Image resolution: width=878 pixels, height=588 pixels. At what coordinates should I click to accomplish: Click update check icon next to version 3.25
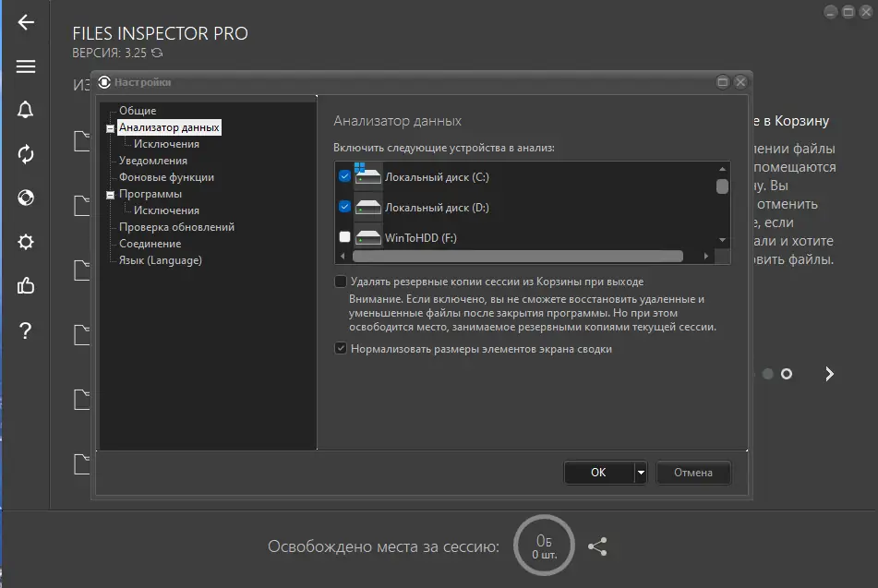click(x=157, y=53)
